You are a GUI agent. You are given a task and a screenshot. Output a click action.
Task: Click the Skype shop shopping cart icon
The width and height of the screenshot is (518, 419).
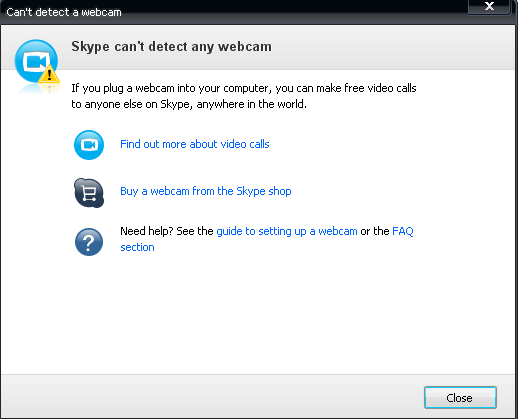89,193
